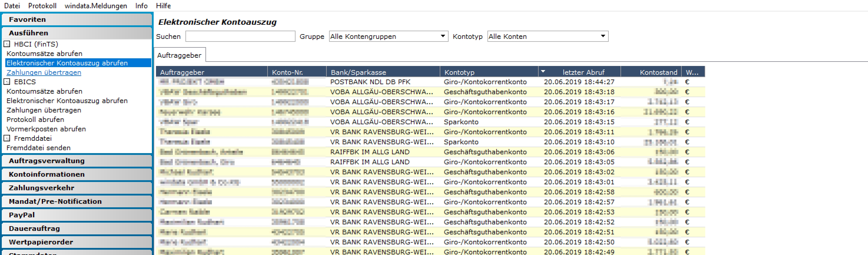Click timestamp 20.06.2019 18:42:50
This screenshot has height=255, width=868.
tap(579, 242)
